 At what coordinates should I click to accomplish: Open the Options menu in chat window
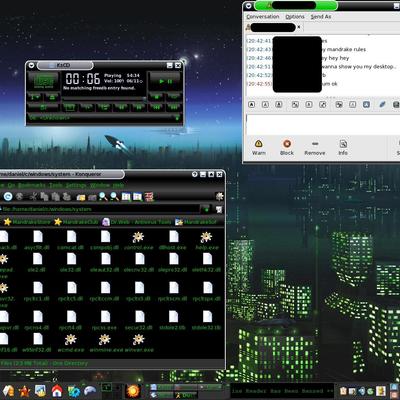[295, 17]
